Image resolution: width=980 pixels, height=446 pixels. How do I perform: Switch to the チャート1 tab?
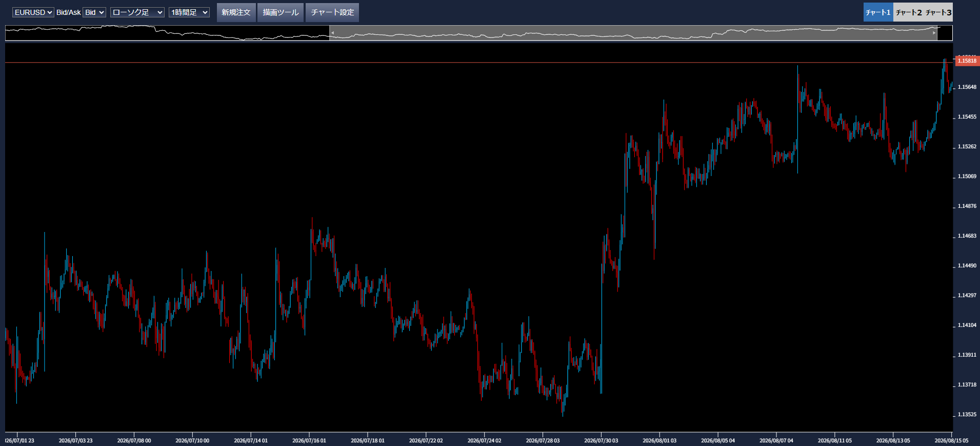[x=878, y=12]
